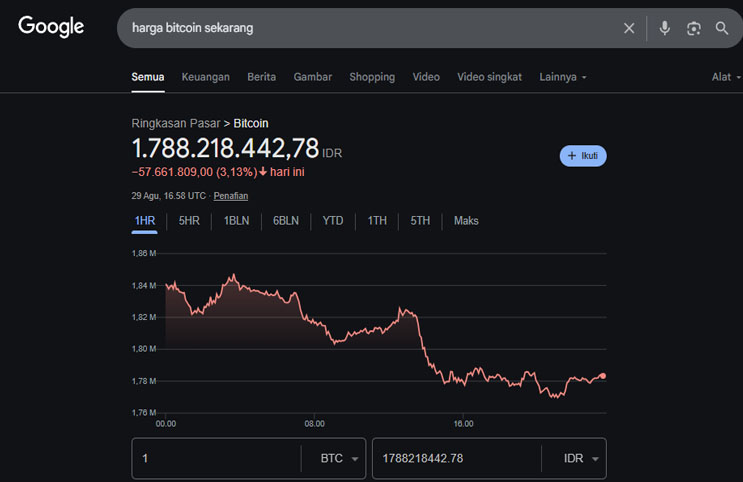743x482 pixels.
Task: Open the Penafian disclaimer link
Action: click(x=231, y=196)
